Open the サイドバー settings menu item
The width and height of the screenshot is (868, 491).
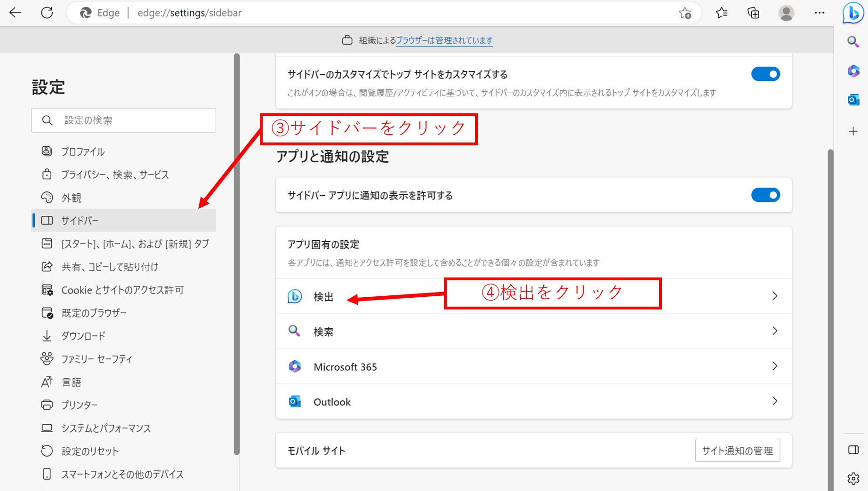123,220
